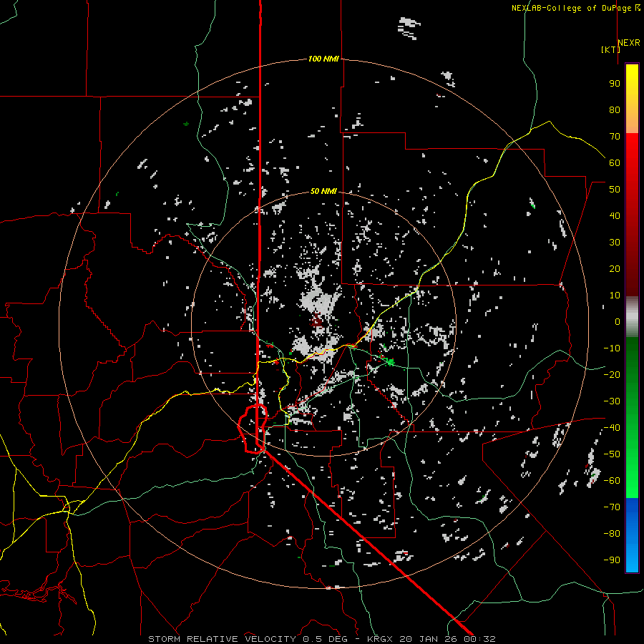Click the -90 value on velocity scale
Image resolution: width=644 pixels, height=644 pixels.
[x=612, y=560]
